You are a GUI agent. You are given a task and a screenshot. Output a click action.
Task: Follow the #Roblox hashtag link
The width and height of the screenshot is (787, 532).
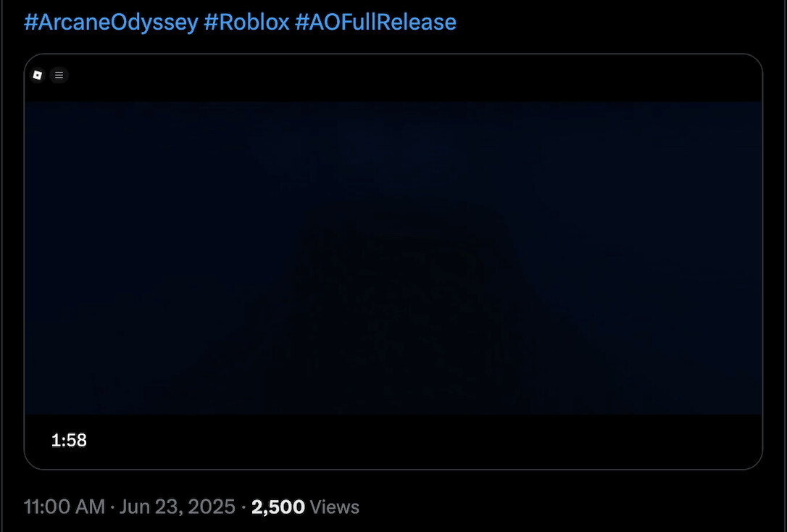(x=246, y=22)
